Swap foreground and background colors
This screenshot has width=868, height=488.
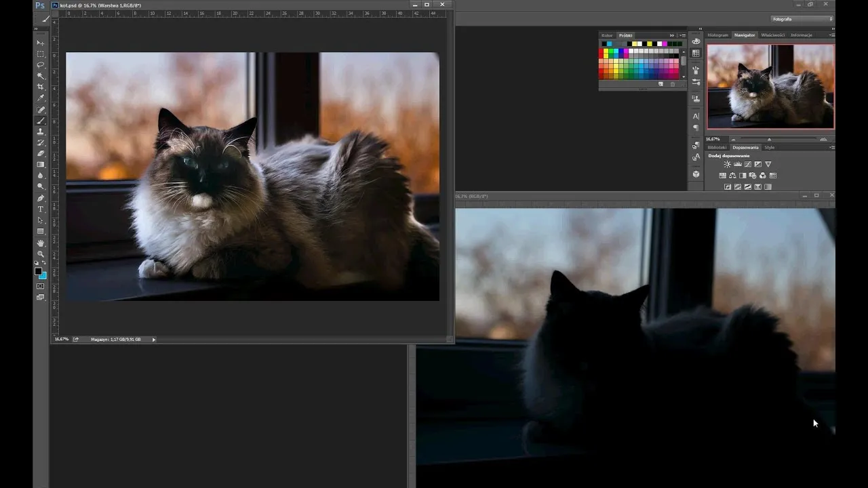click(45, 263)
